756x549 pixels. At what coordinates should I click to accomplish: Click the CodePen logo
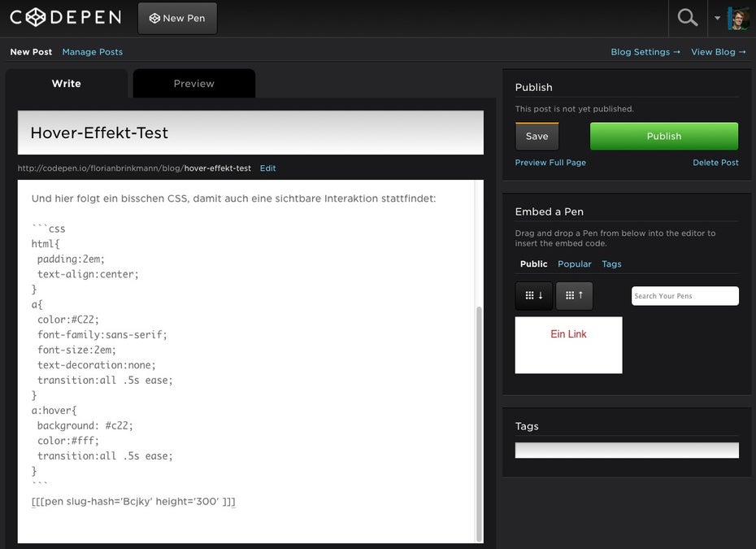[x=66, y=17]
